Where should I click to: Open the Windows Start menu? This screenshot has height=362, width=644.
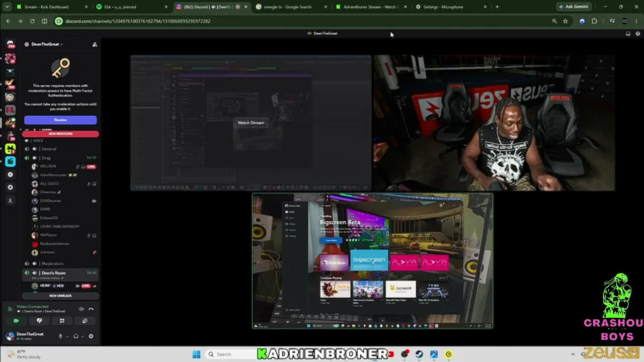coord(196,354)
